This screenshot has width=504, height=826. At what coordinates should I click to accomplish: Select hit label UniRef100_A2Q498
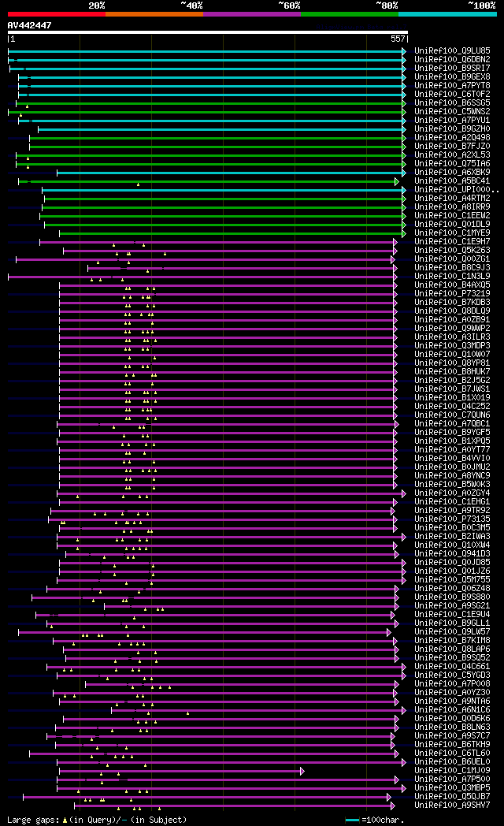(452, 138)
